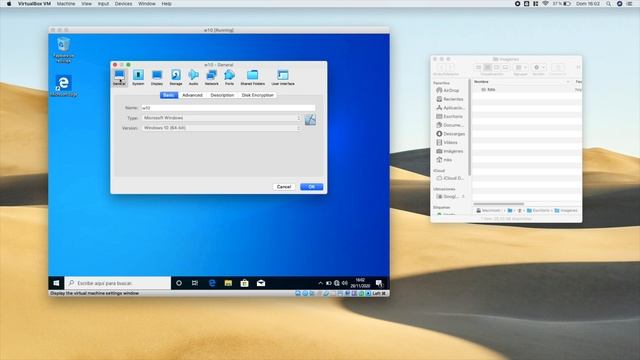Viewport: 640px width, 360px height.
Task: Open the Ports settings section
Action: pos(229,77)
